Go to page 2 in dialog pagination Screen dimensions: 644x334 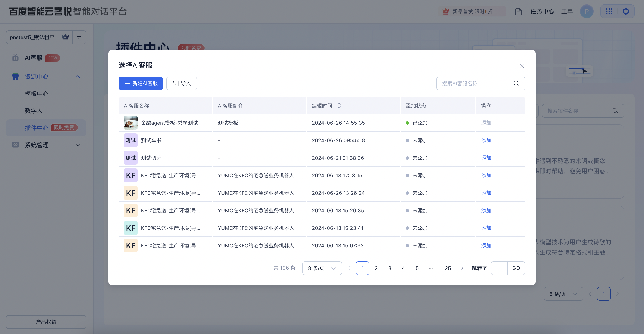click(x=376, y=268)
